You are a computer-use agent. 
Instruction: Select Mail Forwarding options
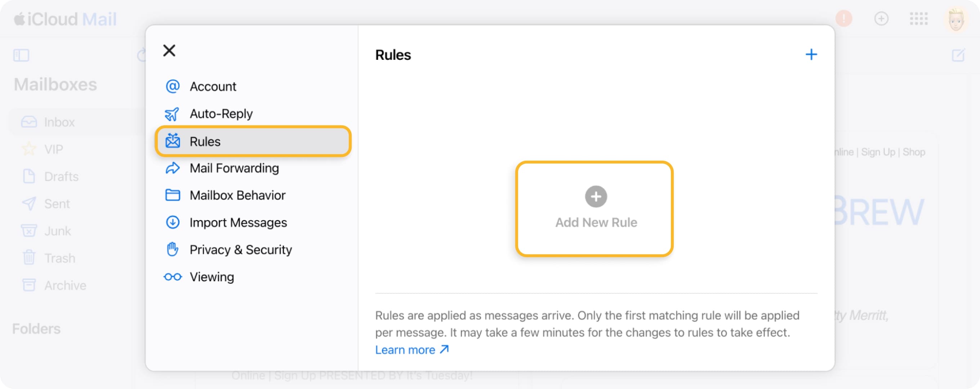(x=234, y=168)
